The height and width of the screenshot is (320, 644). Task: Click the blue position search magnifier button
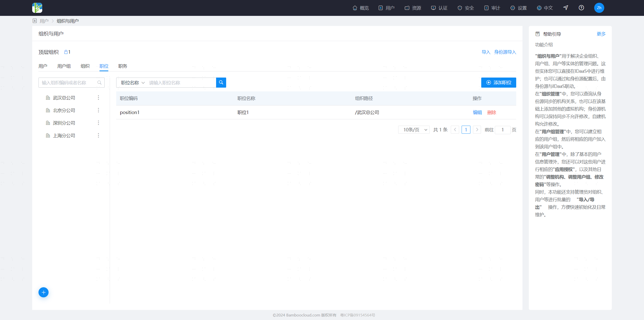tap(221, 83)
